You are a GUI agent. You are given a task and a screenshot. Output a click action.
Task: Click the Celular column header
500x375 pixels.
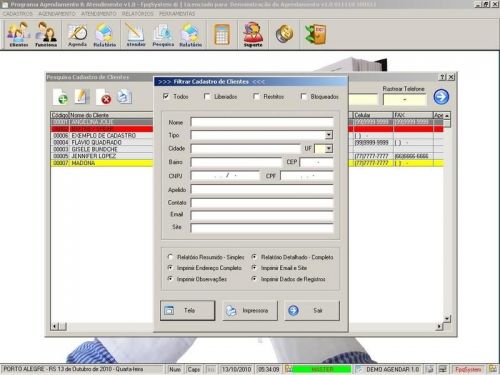pos(373,115)
